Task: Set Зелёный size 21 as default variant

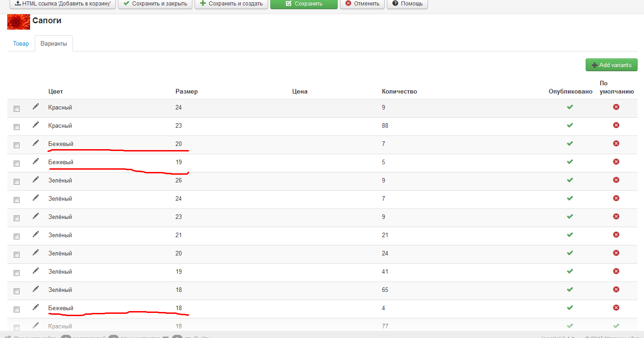Action: tap(616, 235)
